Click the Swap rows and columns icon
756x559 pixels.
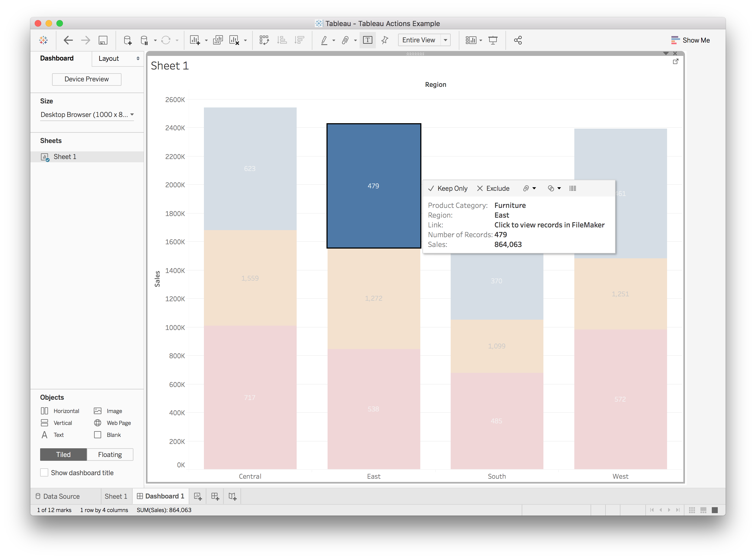[x=264, y=40]
